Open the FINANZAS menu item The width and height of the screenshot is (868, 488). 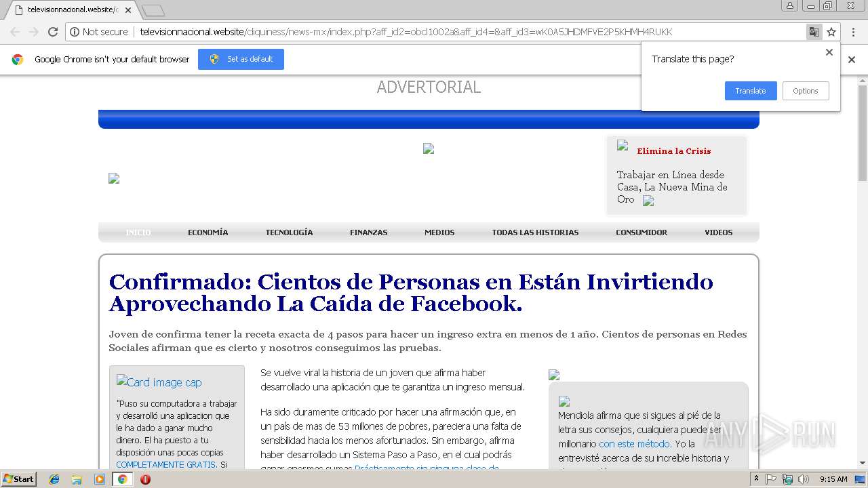coord(368,232)
